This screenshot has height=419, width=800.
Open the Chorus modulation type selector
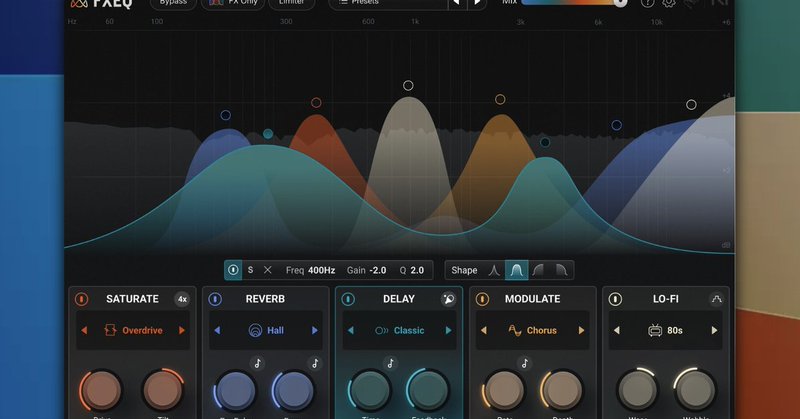click(x=532, y=331)
